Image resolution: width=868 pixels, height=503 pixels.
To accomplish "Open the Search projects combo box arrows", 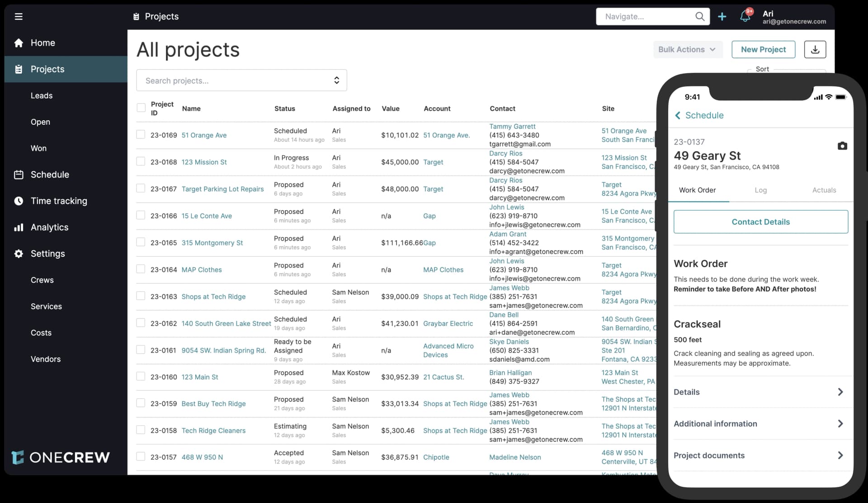I will (336, 80).
